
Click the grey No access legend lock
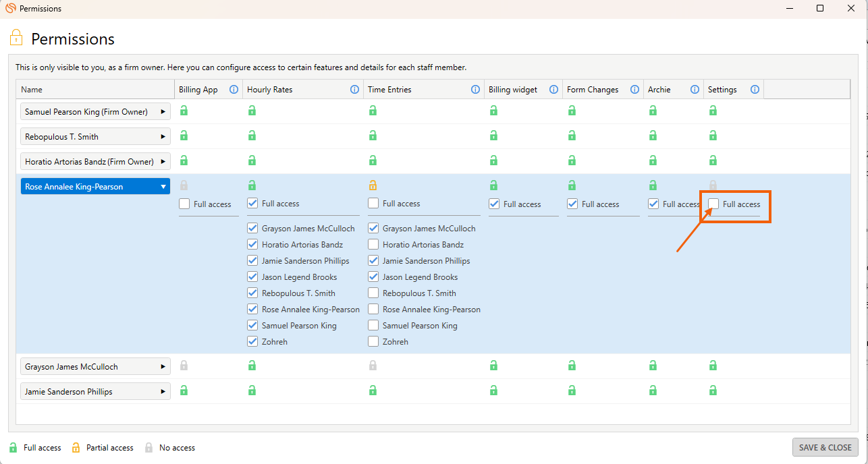click(x=148, y=447)
